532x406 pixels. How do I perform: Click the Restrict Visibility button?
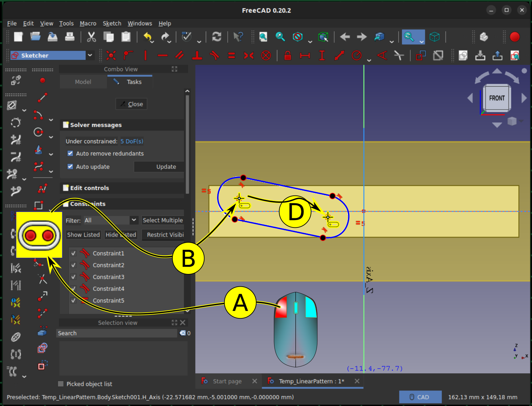[163, 235]
